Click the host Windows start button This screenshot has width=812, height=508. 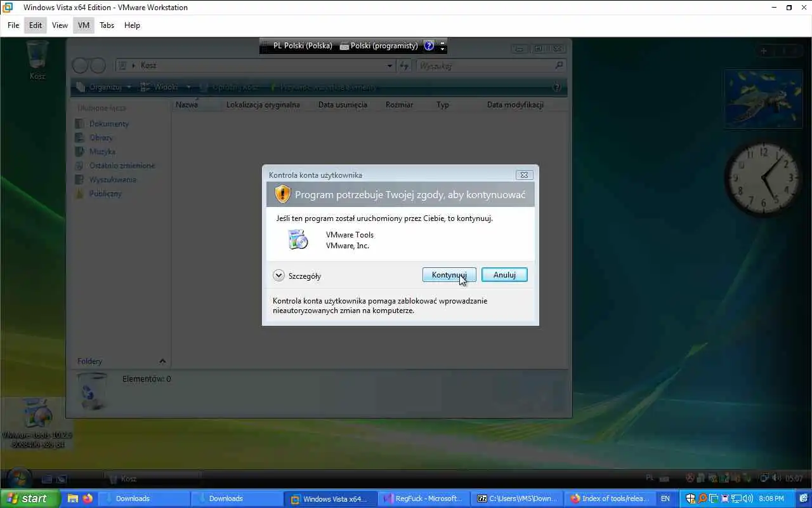(x=30, y=498)
